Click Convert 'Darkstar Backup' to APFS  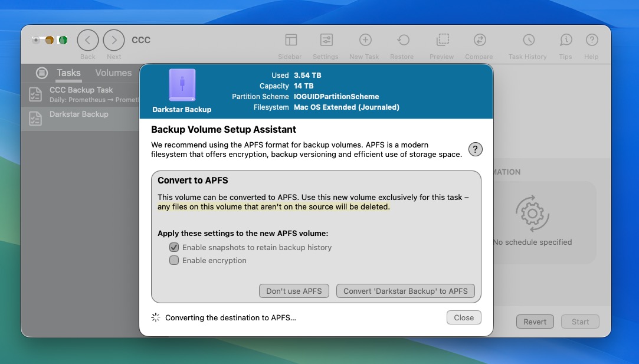coord(405,291)
